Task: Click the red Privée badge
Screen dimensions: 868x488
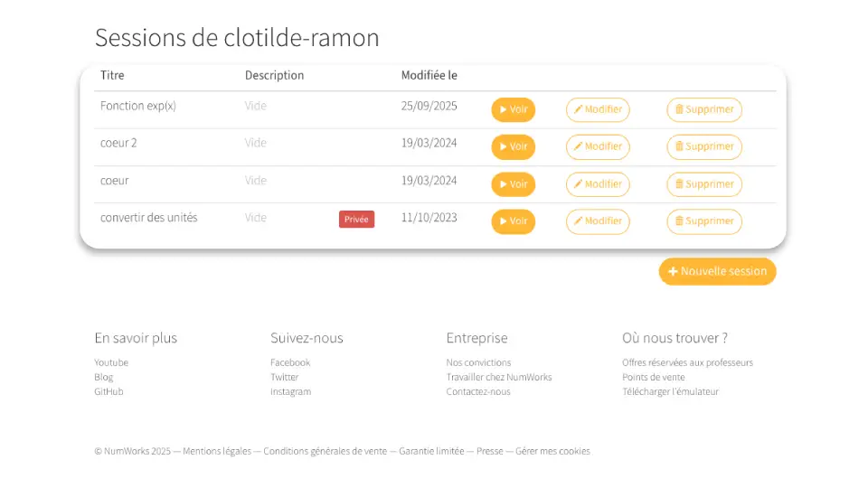Action: pos(356,219)
